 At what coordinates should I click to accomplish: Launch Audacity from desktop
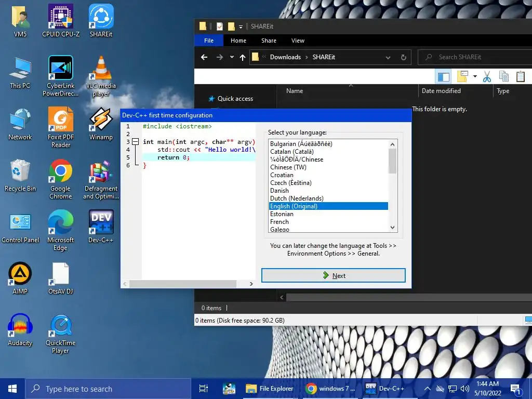pyautogui.click(x=20, y=330)
